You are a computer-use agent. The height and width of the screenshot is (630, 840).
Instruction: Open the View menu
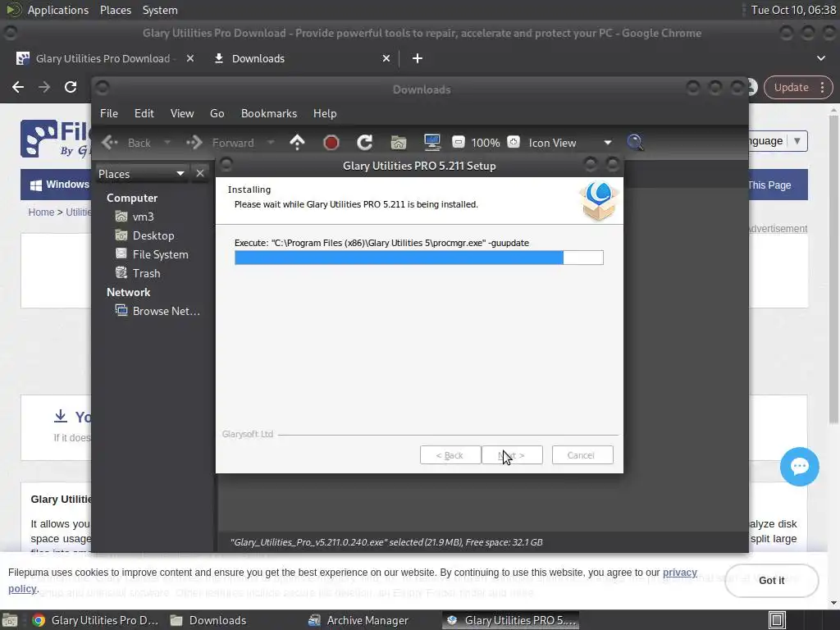[x=182, y=113]
